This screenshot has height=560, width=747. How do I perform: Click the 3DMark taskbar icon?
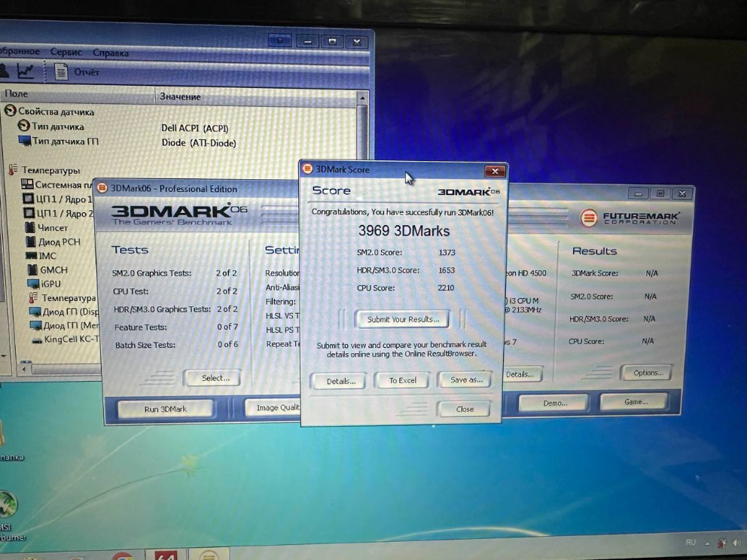pyautogui.click(x=209, y=555)
